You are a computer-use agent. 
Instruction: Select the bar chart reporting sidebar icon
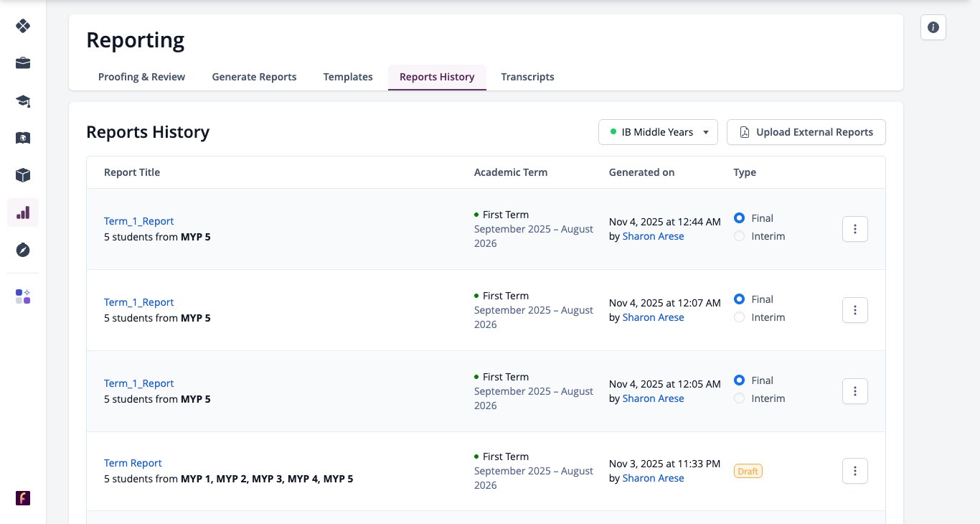click(x=23, y=212)
